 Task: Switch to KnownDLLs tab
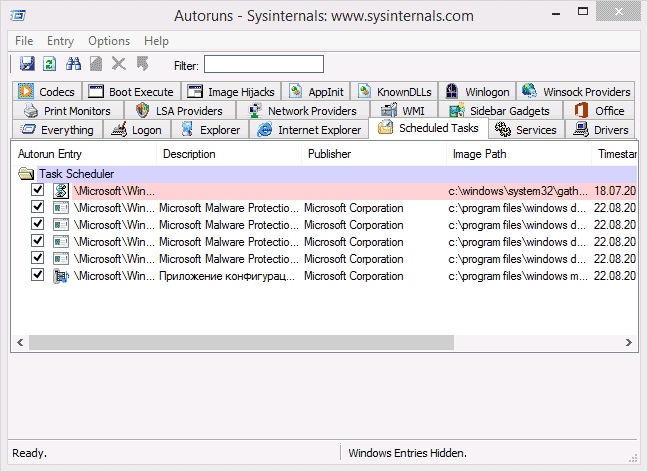[394, 91]
